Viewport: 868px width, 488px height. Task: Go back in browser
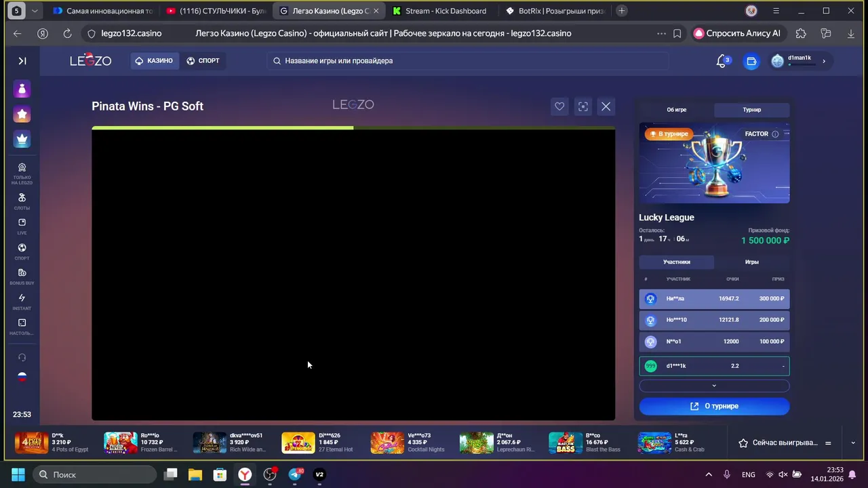point(18,33)
